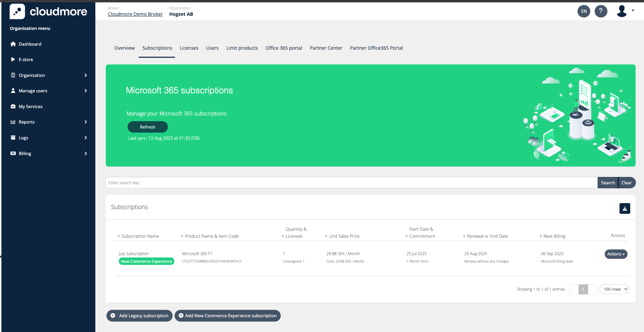Open the 100 rows page size dropdown
The width and height of the screenshot is (644, 332).
click(x=614, y=289)
